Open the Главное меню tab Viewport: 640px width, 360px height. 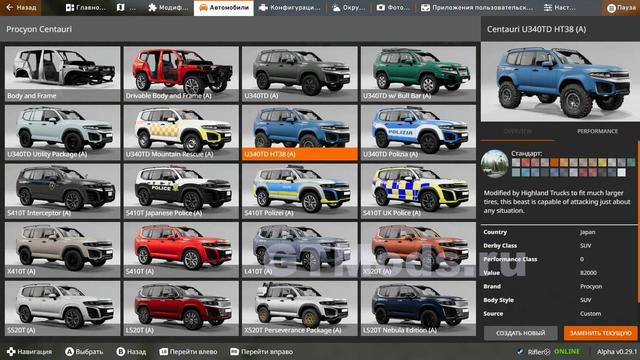click(x=85, y=7)
